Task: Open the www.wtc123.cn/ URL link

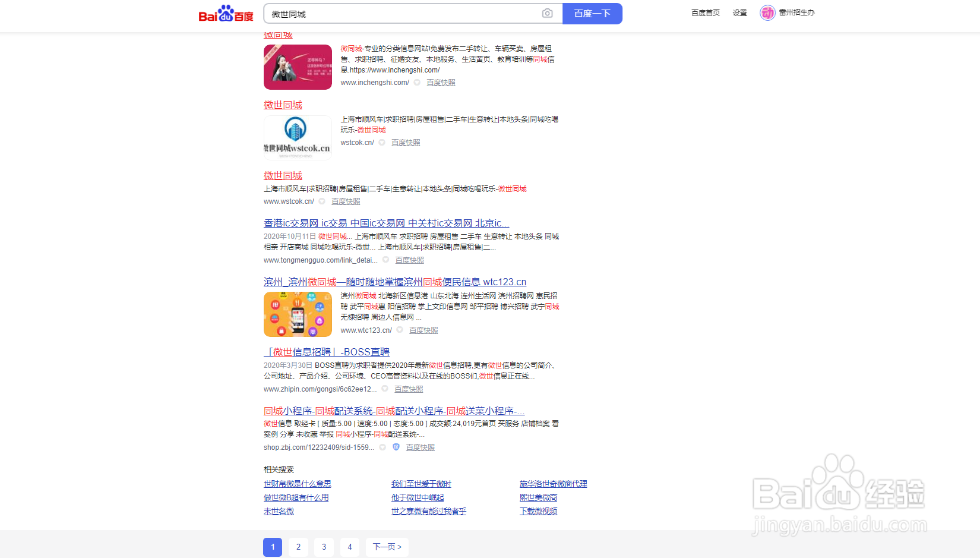Action: point(366,330)
